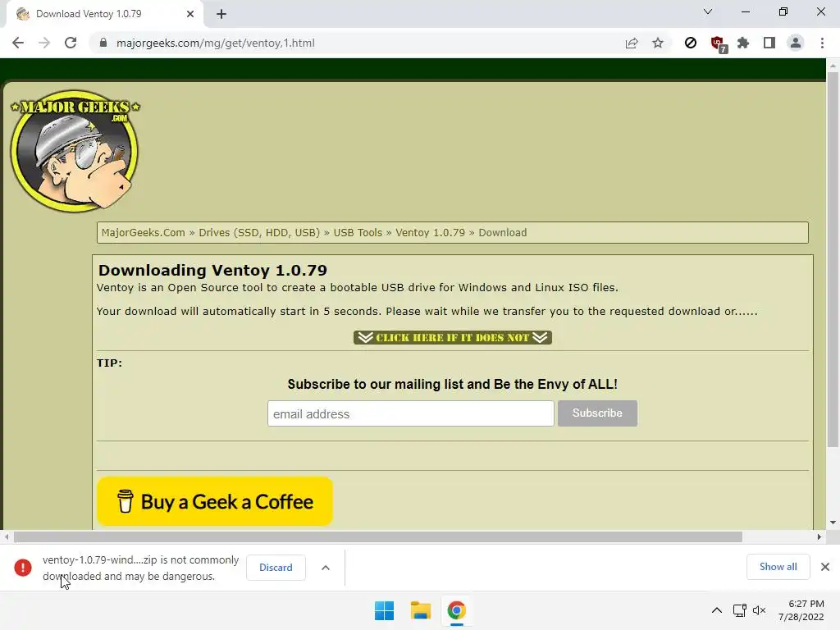The width and height of the screenshot is (840, 630).
Task: Open the USB Tools breadcrumb link
Action: [x=358, y=232]
